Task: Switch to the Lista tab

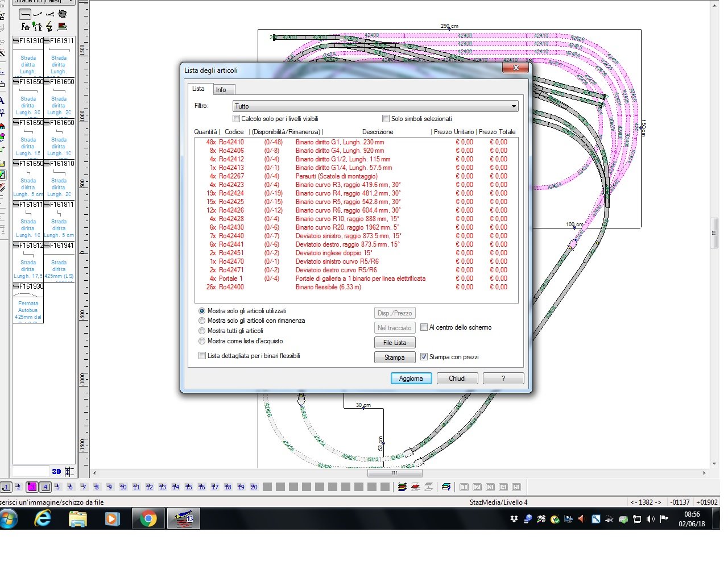Action: (x=198, y=89)
